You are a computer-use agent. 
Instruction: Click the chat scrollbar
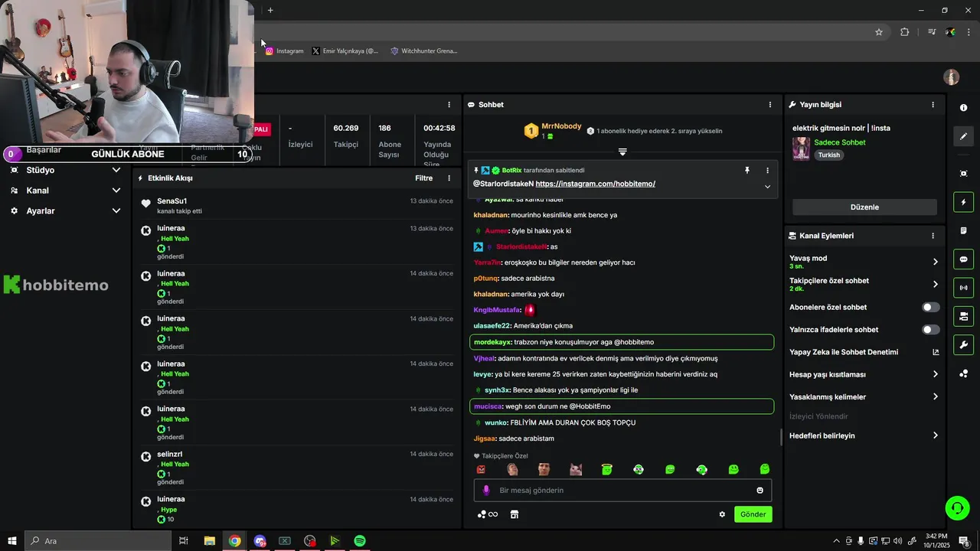coord(781,437)
